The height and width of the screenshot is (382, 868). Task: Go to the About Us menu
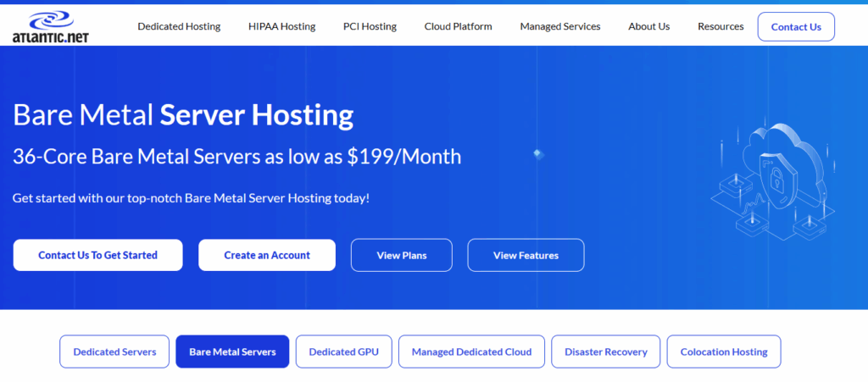tap(648, 26)
